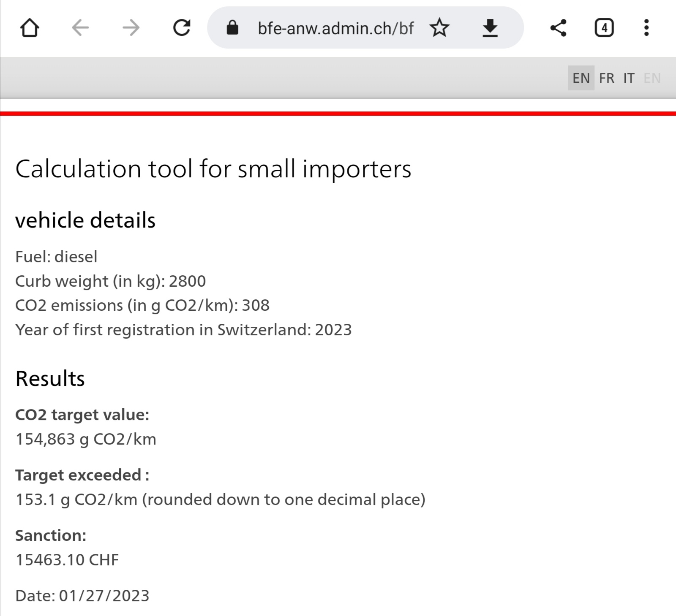Switch the language to FR

(607, 78)
